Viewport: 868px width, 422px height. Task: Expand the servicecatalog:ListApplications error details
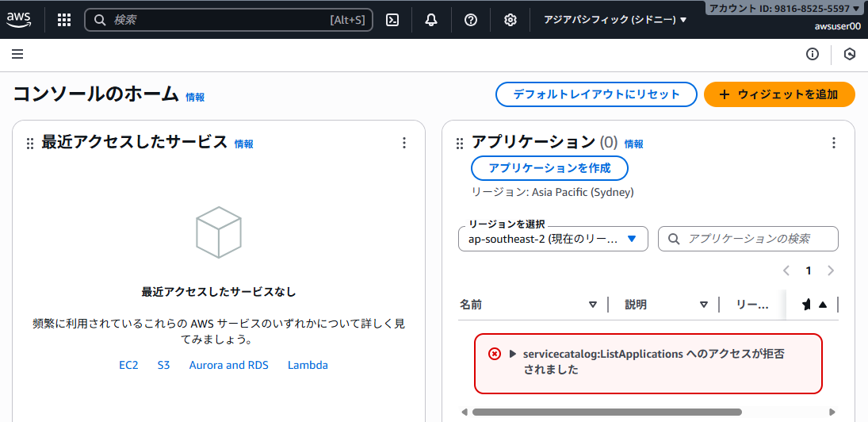pyautogui.click(x=513, y=354)
